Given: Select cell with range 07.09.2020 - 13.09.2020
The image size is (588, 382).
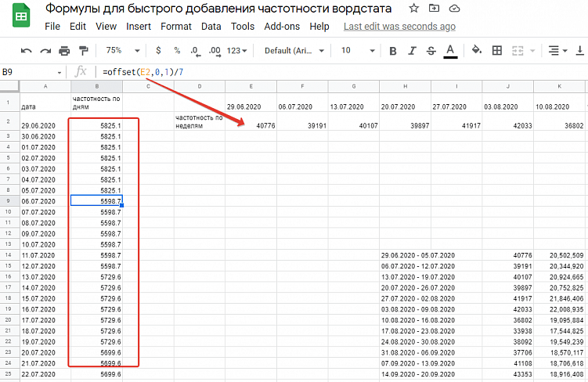Looking at the screenshot, I should tap(431, 363).
